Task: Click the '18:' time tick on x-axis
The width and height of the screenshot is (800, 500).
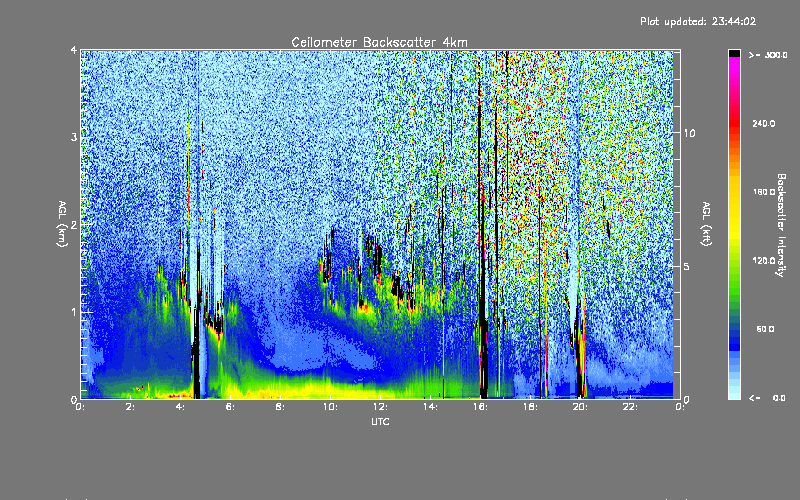Action: (530, 407)
